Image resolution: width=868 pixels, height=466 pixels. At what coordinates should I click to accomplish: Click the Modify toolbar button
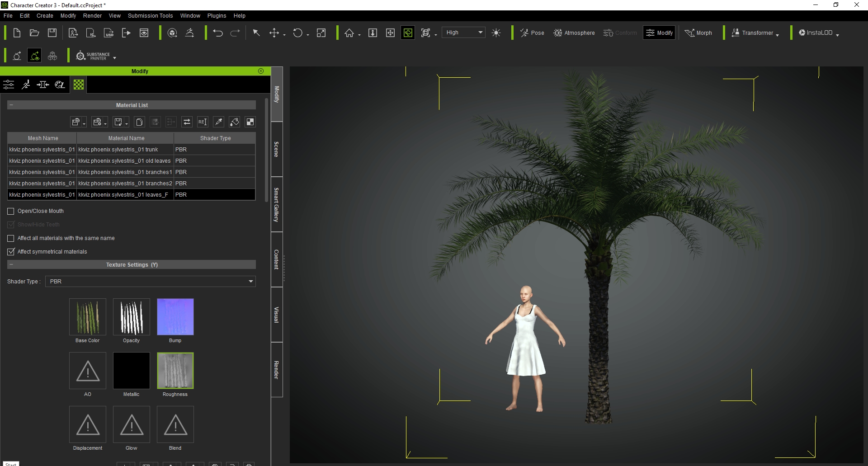pos(659,33)
